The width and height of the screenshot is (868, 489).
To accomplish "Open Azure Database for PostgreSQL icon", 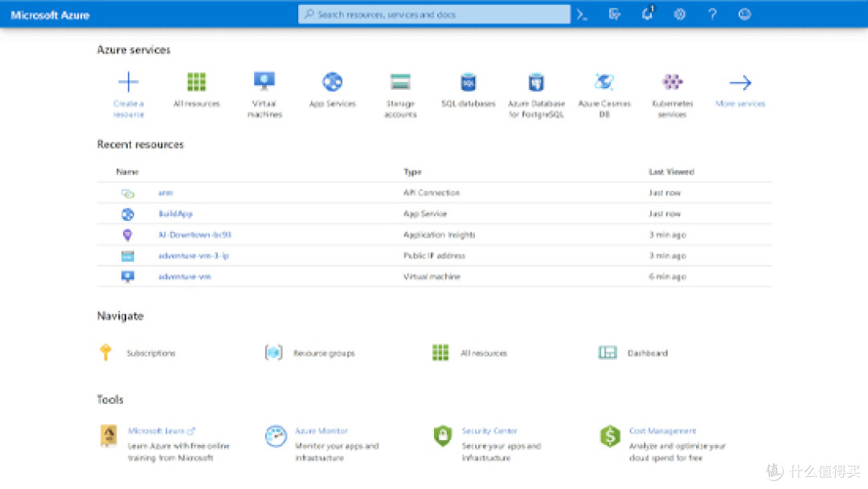I will 536,83.
